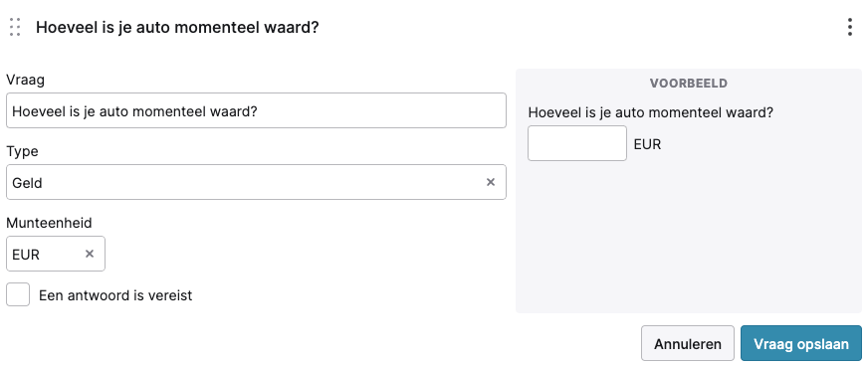Click the empty area of the Voorbeeld panel

[x=689, y=238]
